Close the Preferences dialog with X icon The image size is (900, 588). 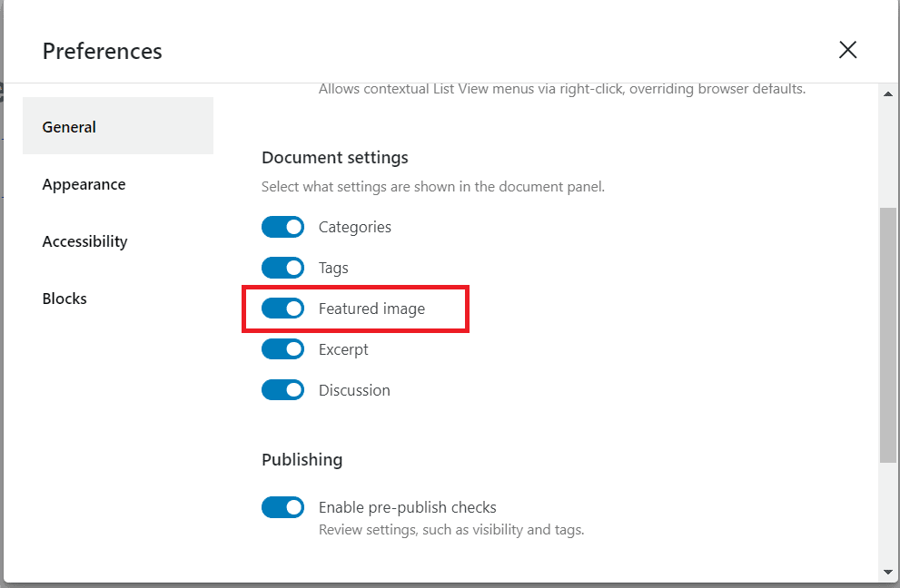click(847, 50)
